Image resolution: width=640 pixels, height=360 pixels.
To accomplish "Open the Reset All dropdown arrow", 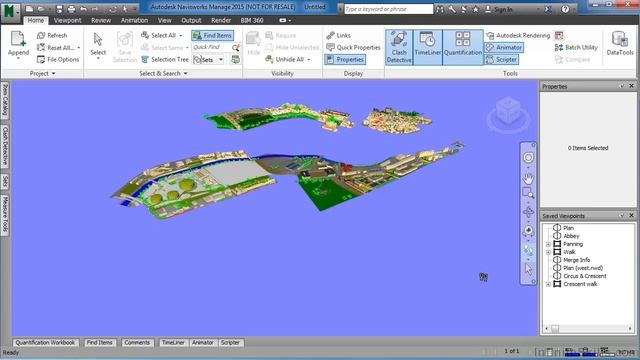I will point(78,48).
